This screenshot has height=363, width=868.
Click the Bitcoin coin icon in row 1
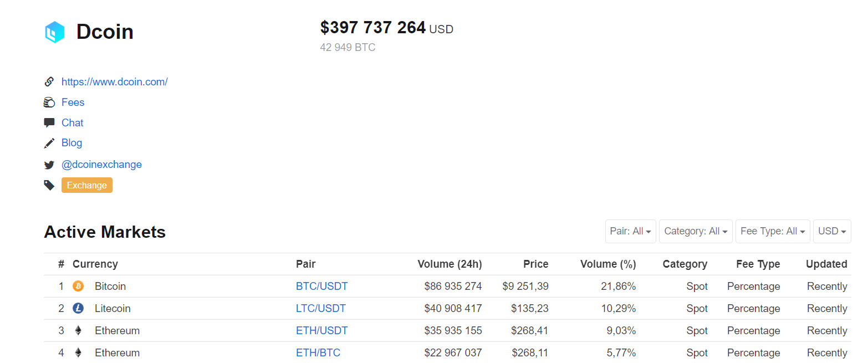click(78, 286)
